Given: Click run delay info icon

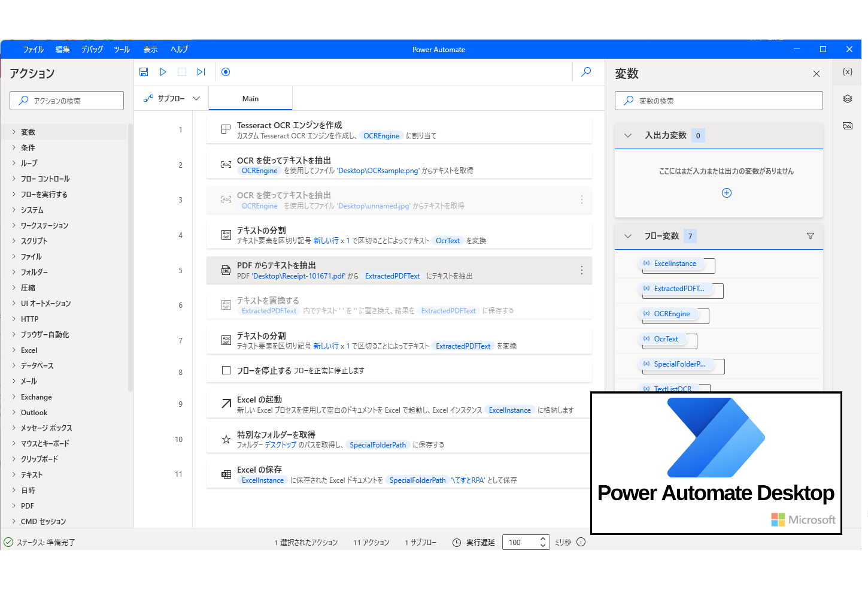Looking at the screenshot, I should (x=581, y=542).
